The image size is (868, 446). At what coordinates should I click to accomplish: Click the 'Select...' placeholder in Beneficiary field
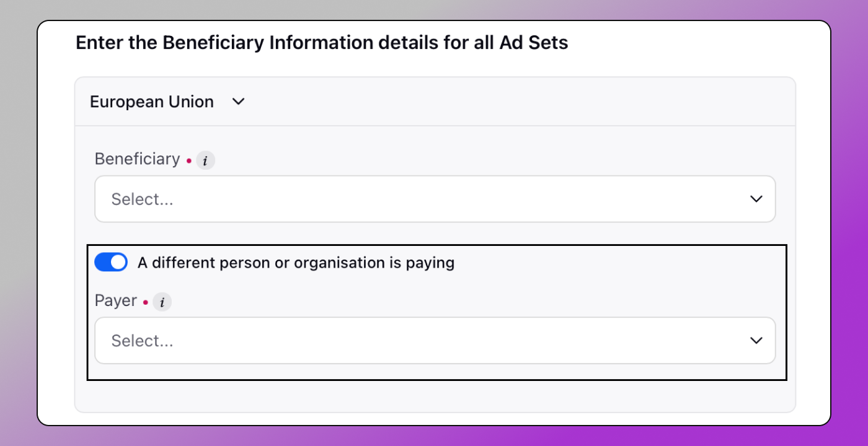[x=142, y=199]
